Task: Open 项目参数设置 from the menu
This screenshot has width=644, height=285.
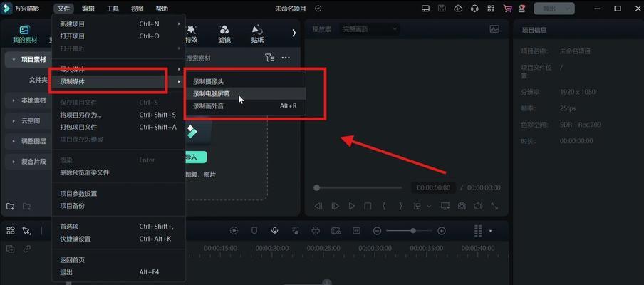Action: pos(119,193)
